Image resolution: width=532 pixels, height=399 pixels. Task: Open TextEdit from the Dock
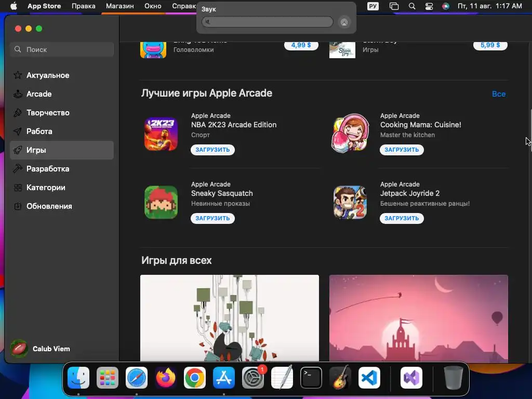[x=282, y=378]
